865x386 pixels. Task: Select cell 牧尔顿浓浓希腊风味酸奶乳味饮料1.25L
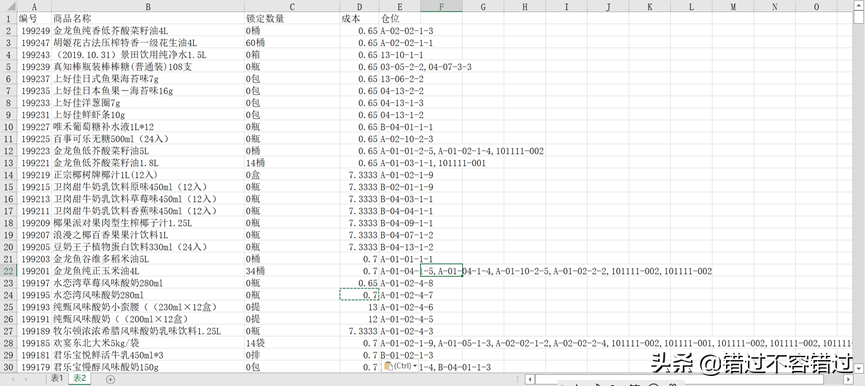tap(148, 331)
